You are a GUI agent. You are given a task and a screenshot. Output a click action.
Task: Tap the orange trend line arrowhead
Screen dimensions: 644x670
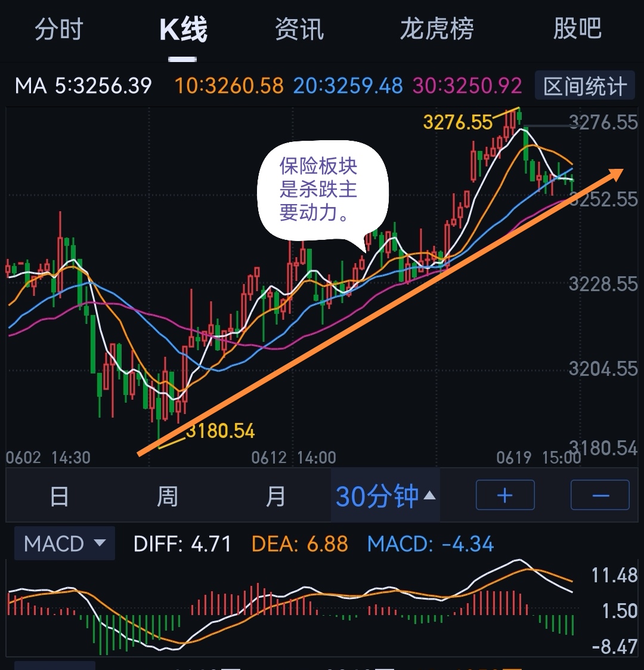click(x=615, y=174)
